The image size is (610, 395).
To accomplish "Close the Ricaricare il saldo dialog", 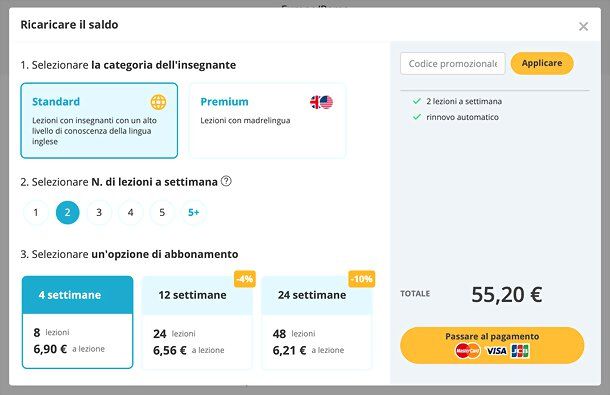I will tap(583, 26).
